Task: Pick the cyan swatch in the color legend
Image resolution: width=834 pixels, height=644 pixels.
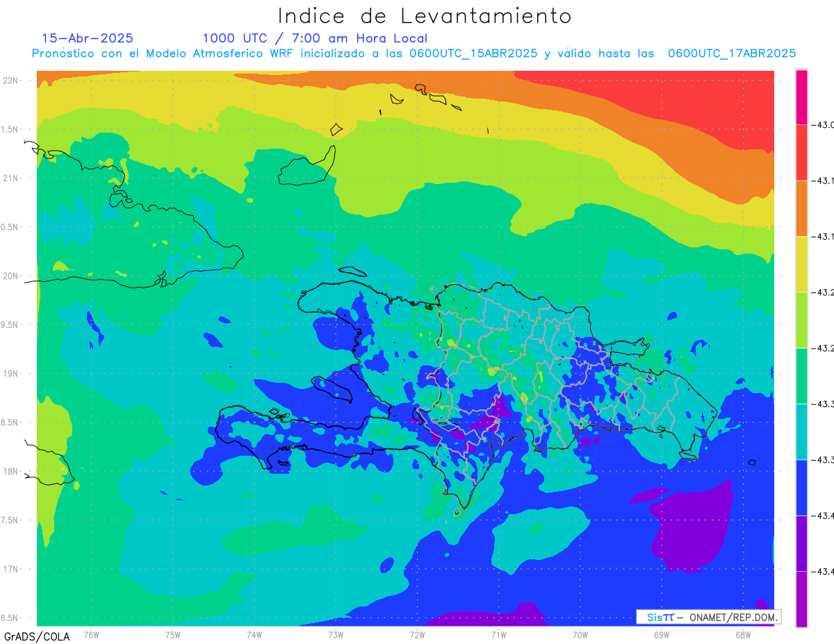Action: 801,431
